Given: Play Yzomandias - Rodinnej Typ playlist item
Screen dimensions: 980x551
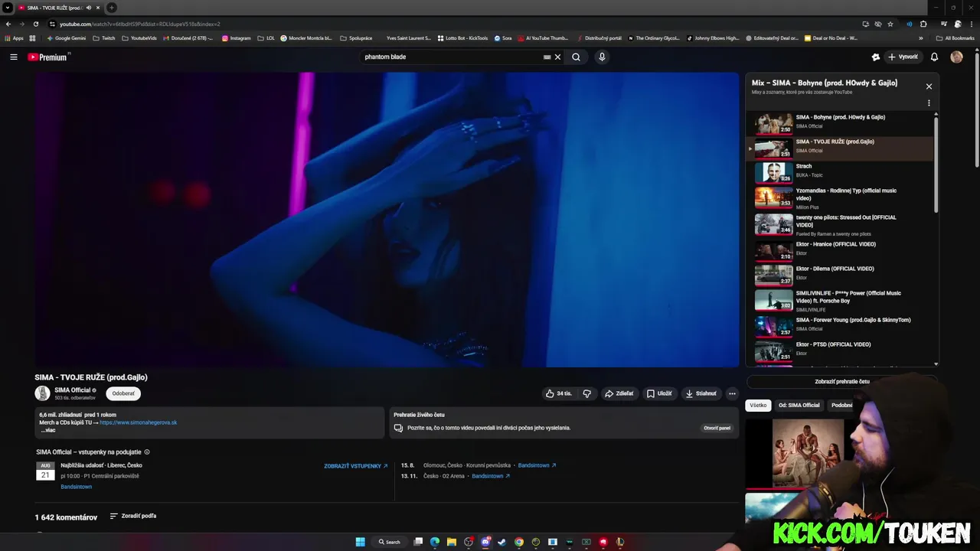Looking at the screenshot, I should (x=840, y=197).
